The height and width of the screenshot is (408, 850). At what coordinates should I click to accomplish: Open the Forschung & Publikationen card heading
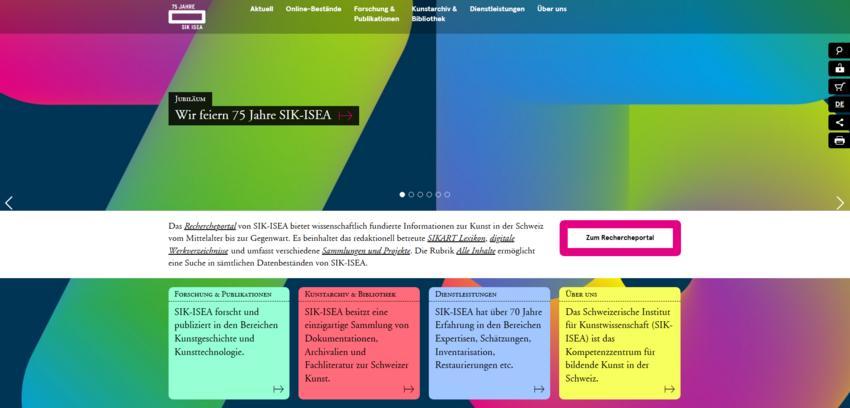point(223,294)
